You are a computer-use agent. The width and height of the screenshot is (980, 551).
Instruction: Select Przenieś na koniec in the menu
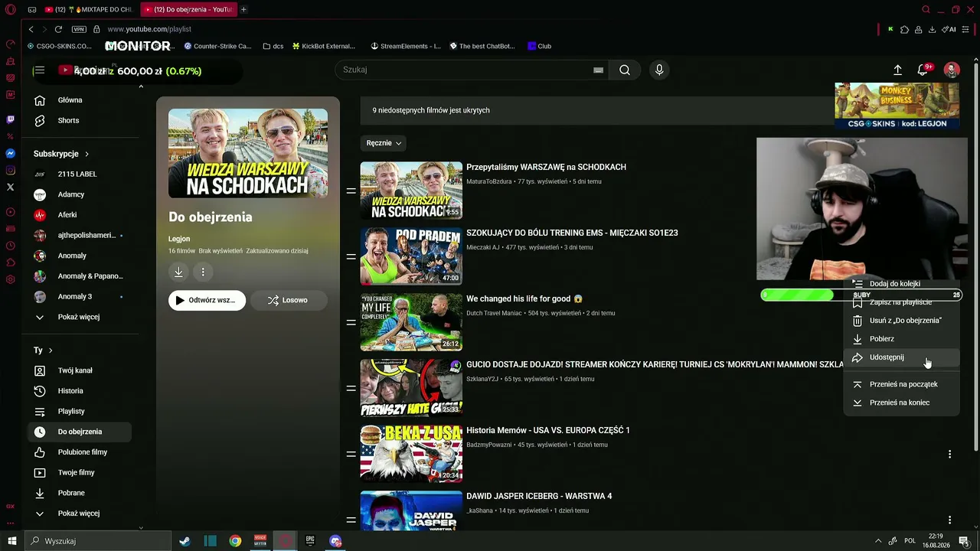pyautogui.click(x=901, y=403)
